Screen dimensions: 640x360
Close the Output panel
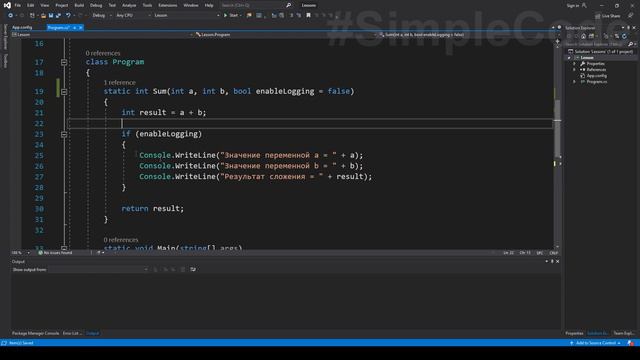tap(558, 262)
